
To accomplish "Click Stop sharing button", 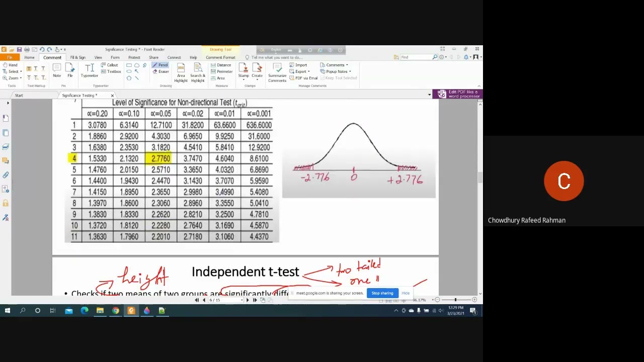I will [x=382, y=293].
